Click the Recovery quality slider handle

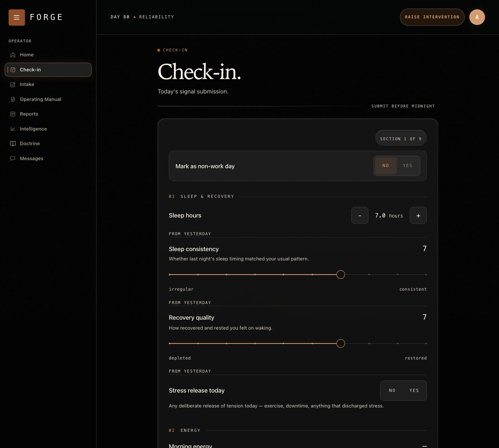point(341,344)
